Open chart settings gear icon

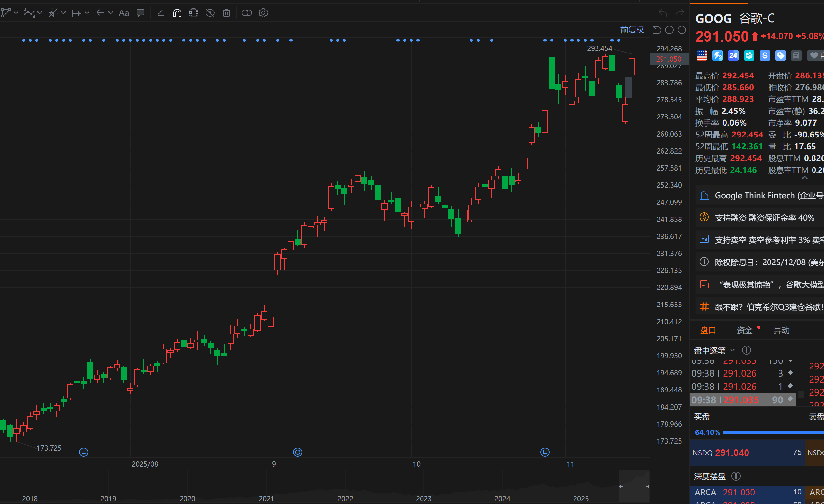263,13
